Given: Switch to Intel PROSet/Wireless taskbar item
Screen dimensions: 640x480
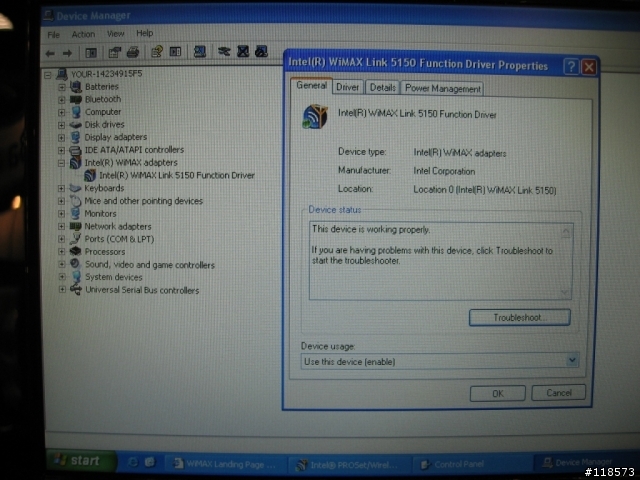Looking at the screenshot, I should click(348, 465).
